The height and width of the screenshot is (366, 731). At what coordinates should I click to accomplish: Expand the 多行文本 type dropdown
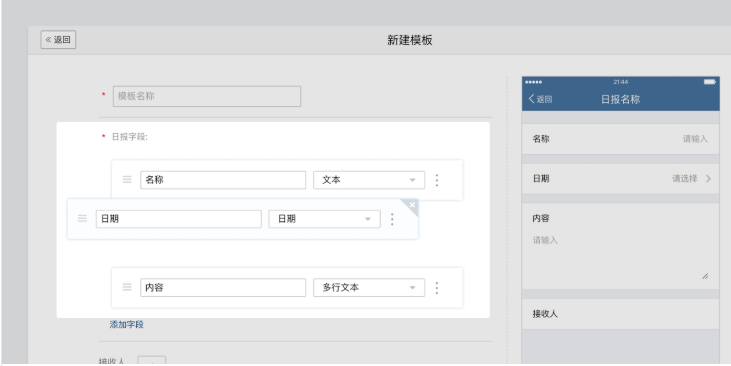coord(369,288)
